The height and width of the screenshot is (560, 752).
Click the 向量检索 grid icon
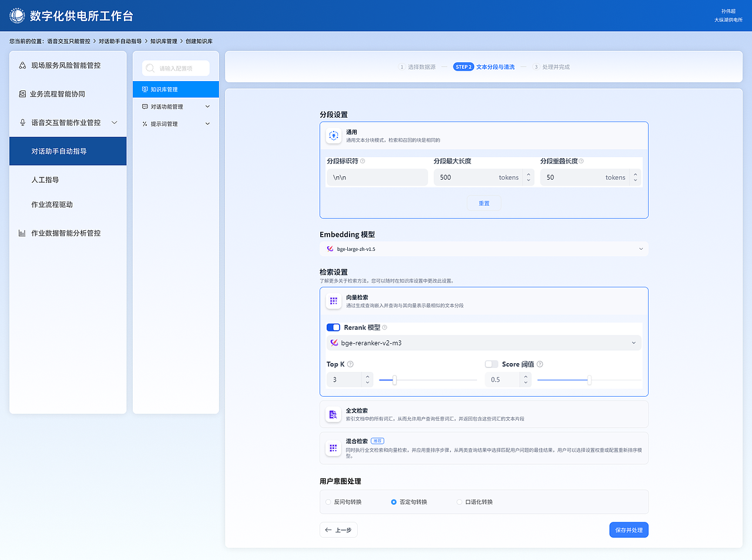tap(334, 301)
